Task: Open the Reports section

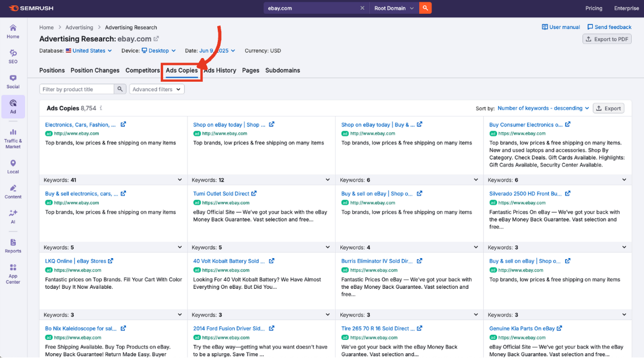Action: click(12, 246)
